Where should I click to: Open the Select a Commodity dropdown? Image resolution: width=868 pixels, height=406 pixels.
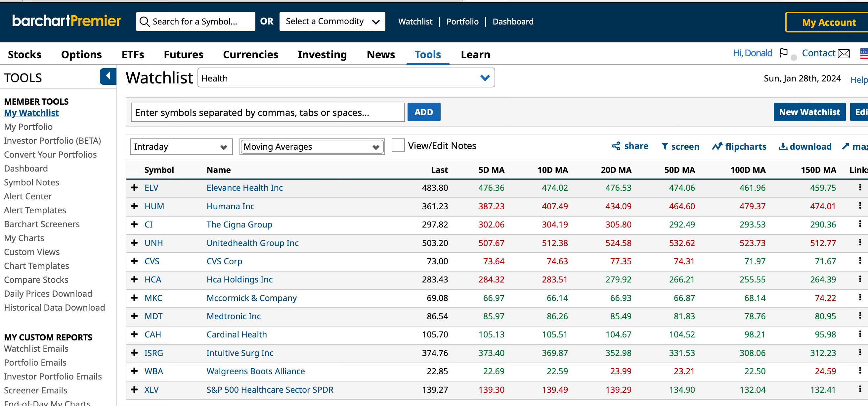(332, 22)
